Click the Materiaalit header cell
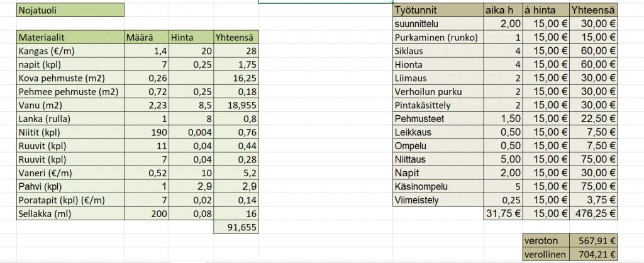Image resolution: width=644 pixels, height=263 pixels. tap(70, 37)
